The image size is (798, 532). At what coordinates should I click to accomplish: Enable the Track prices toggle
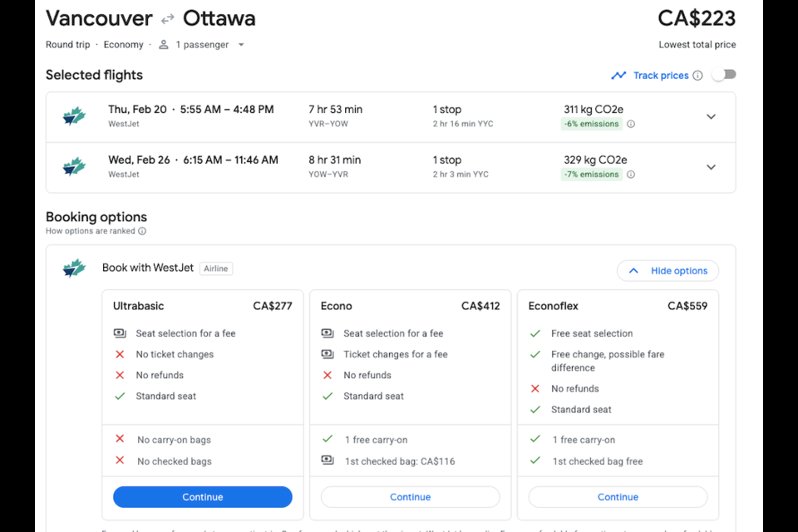pyautogui.click(x=724, y=75)
